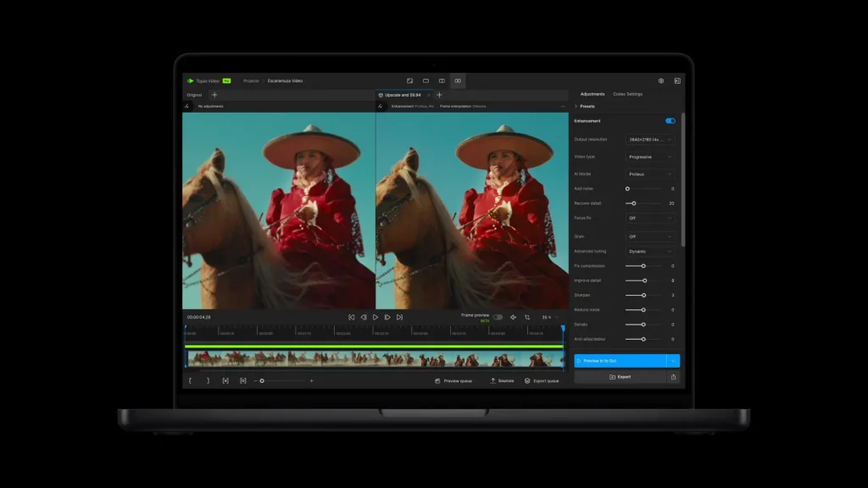
Task: Open the settings gear in the header
Action: 661,81
